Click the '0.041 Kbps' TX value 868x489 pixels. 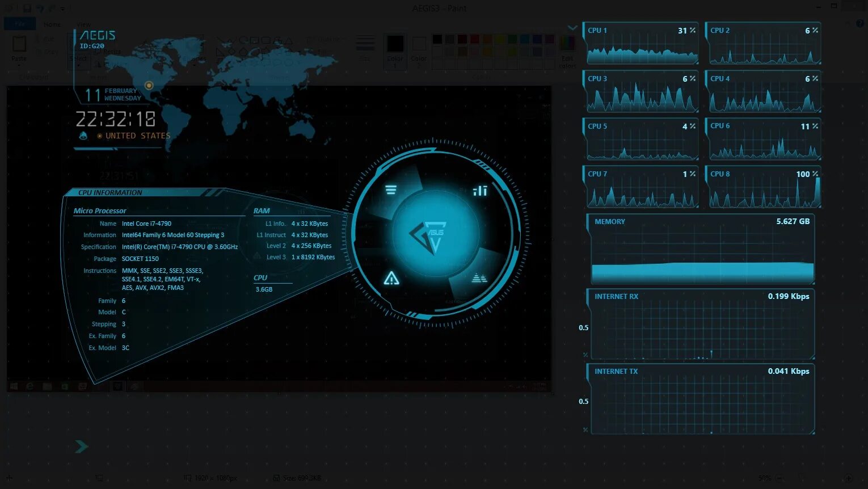coord(789,371)
